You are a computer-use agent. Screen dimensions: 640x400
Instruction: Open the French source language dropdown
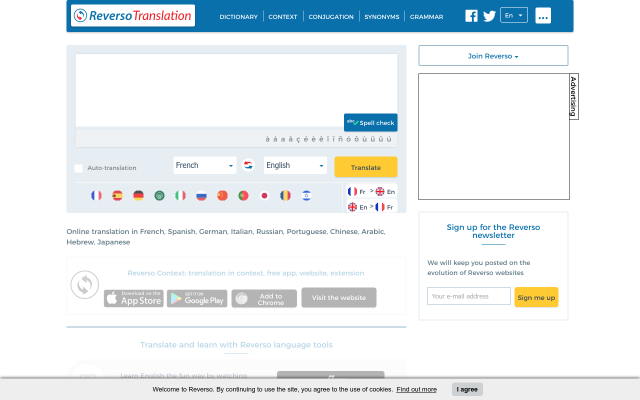pyautogui.click(x=204, y=165)
